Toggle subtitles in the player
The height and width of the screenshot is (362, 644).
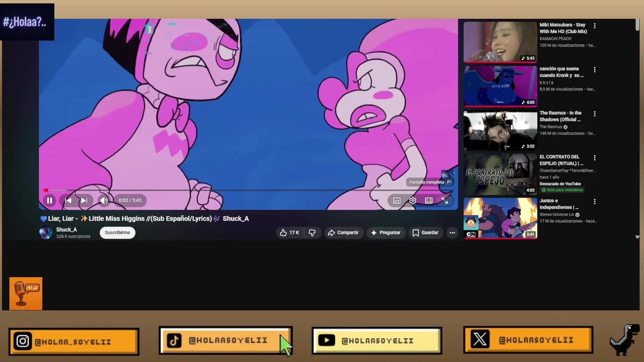396,201
